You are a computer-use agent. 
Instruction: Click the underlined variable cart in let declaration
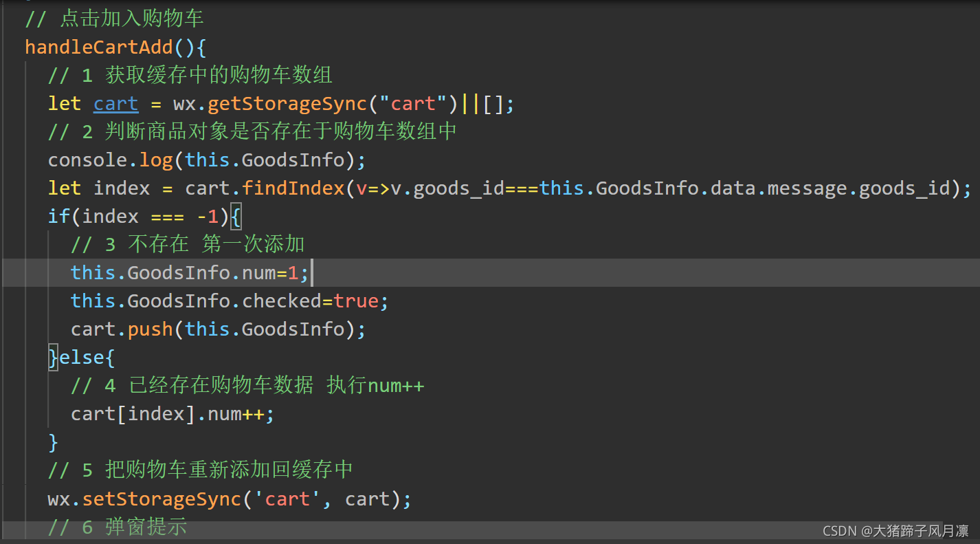(x=116, y=104)
